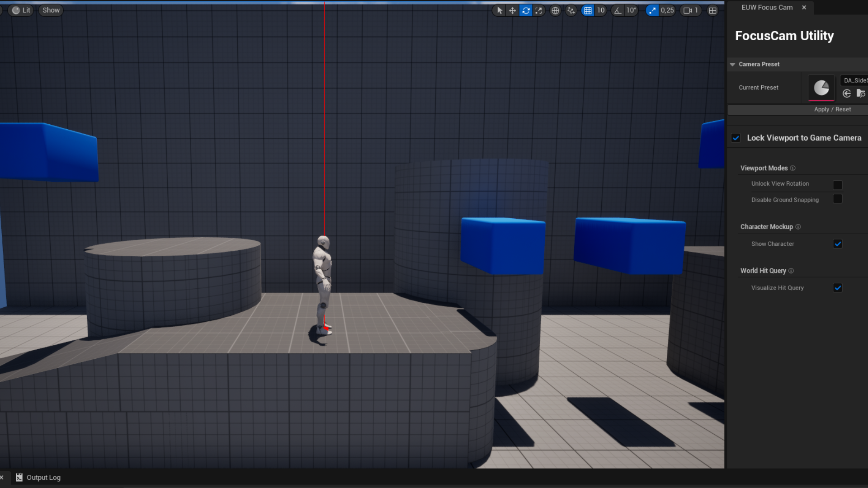Choose the Select objects arrow tool
The width and height of the screenshot is (868, 488).
[499, 10]
